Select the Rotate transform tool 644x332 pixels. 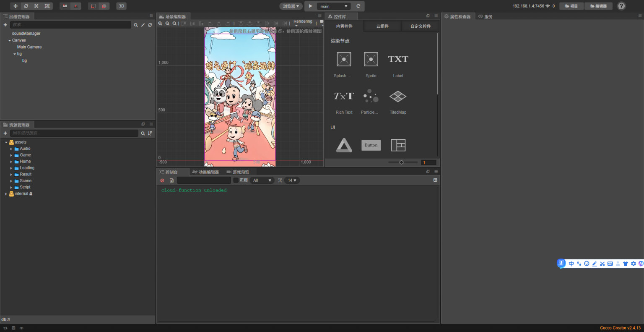(x=26, y=6)
